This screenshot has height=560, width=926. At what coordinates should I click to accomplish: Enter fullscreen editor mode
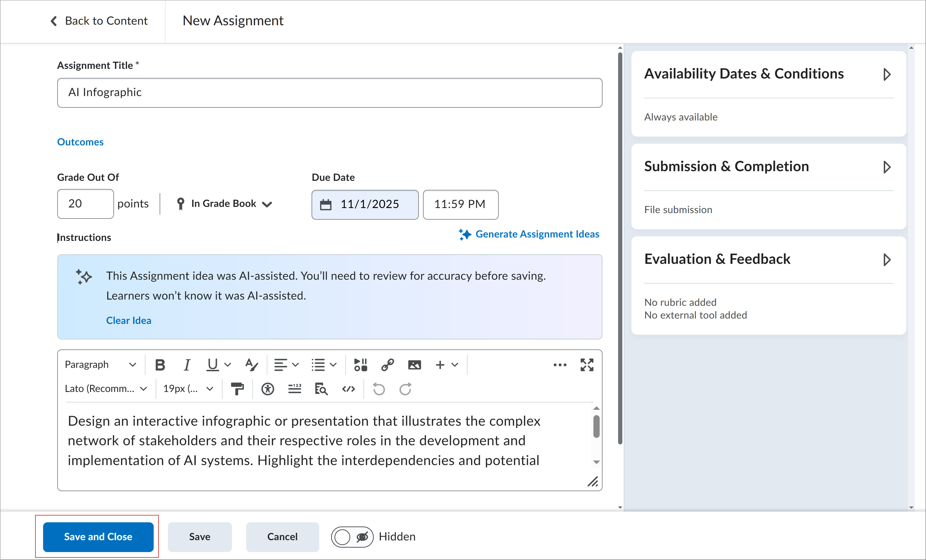click(587, 365)
